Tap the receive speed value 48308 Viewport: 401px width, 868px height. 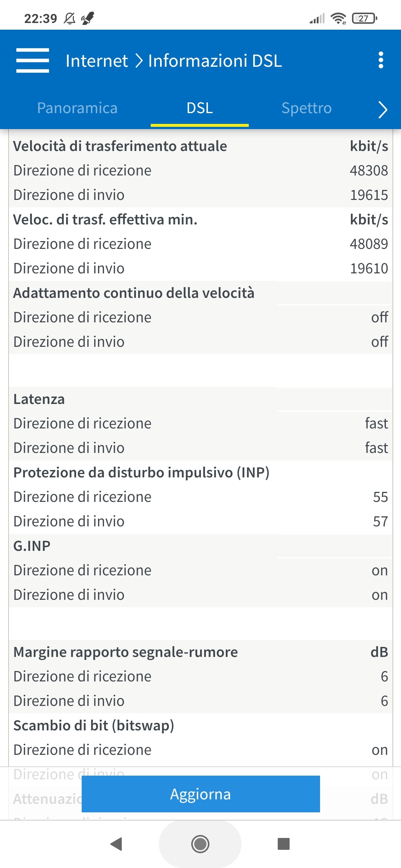369,171
